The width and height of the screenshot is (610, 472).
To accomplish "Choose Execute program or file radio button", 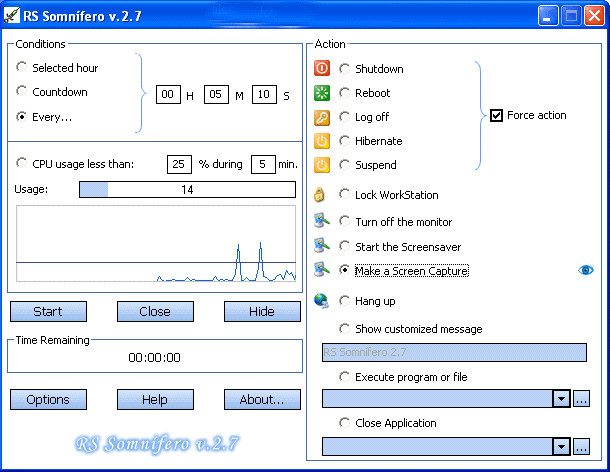I will (344, 377).
